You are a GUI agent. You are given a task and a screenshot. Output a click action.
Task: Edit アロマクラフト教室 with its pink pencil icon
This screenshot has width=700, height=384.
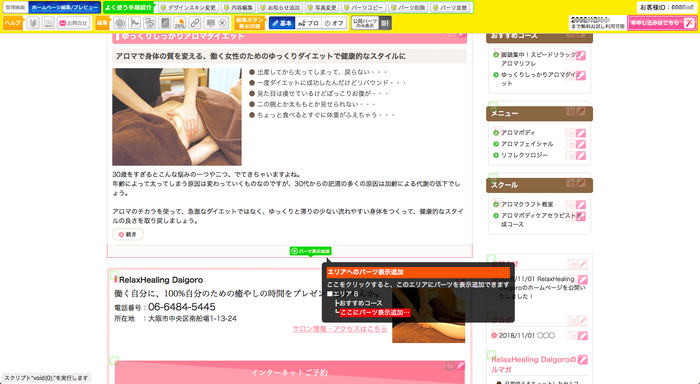coord(580,205)
